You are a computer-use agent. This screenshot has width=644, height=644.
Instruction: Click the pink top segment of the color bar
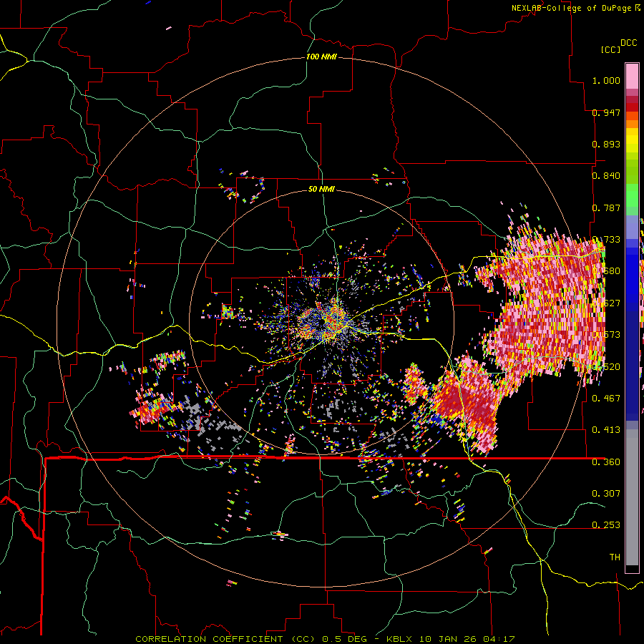coord(632,76)
